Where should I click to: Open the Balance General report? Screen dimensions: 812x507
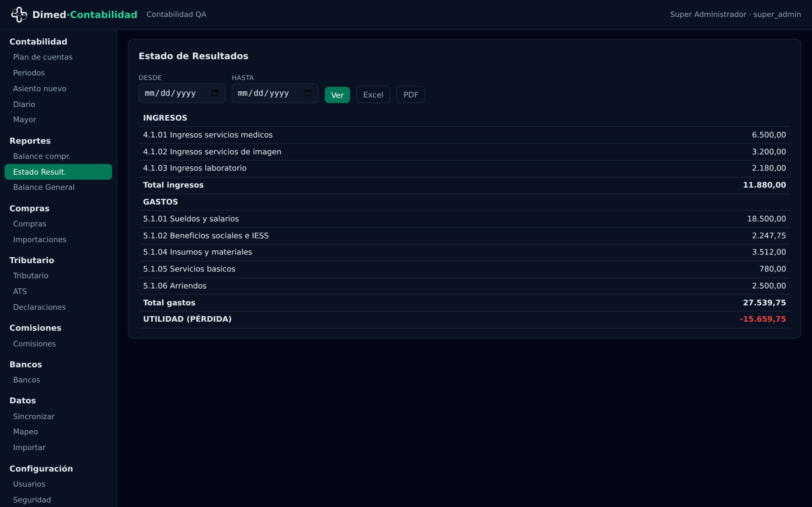tap(44, 187)
